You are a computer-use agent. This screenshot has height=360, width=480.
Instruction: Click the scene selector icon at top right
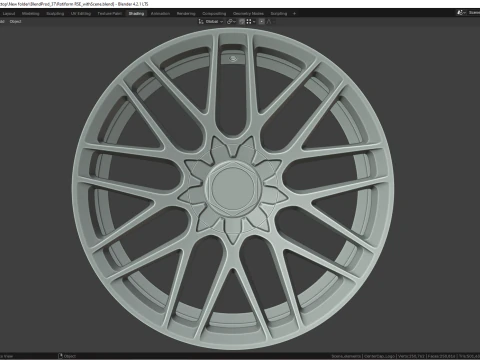point(460,13)
